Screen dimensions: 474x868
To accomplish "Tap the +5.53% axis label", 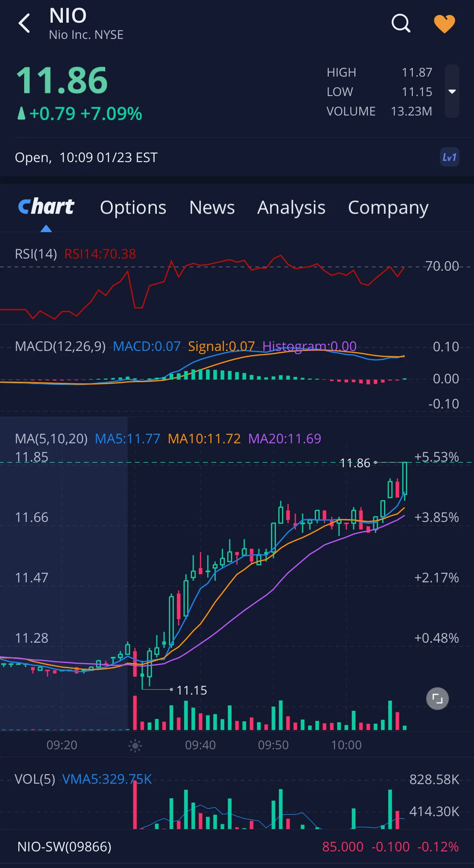I will (x=436, y=457).
